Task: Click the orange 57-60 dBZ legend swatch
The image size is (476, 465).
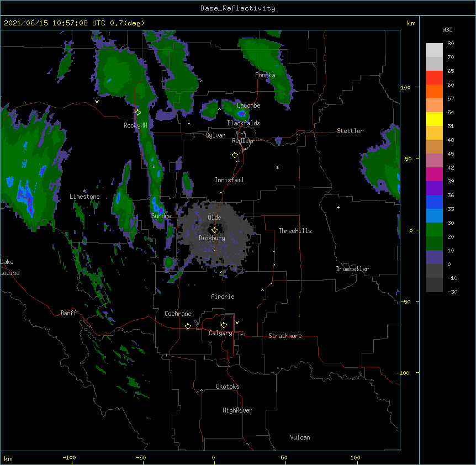Action: (434, 91)
